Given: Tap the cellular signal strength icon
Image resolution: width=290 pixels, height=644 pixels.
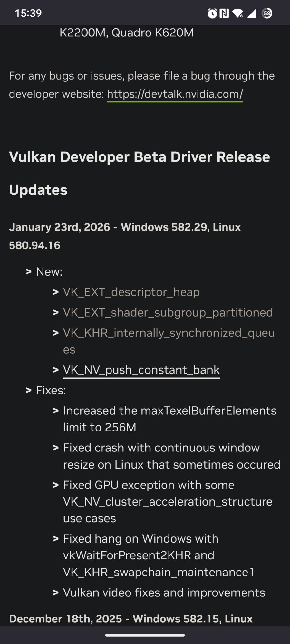Looking at the screenshot, I should (x=252, y=13).
